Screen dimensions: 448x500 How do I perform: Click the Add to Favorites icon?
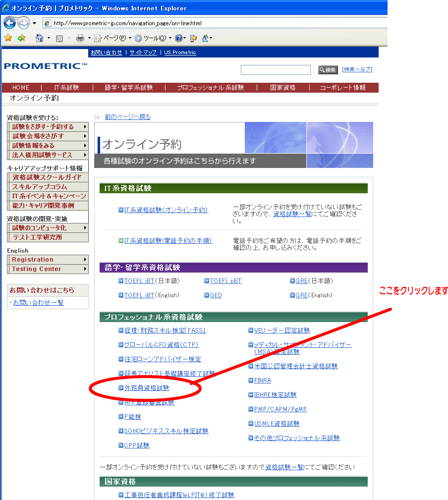(22, 38)
